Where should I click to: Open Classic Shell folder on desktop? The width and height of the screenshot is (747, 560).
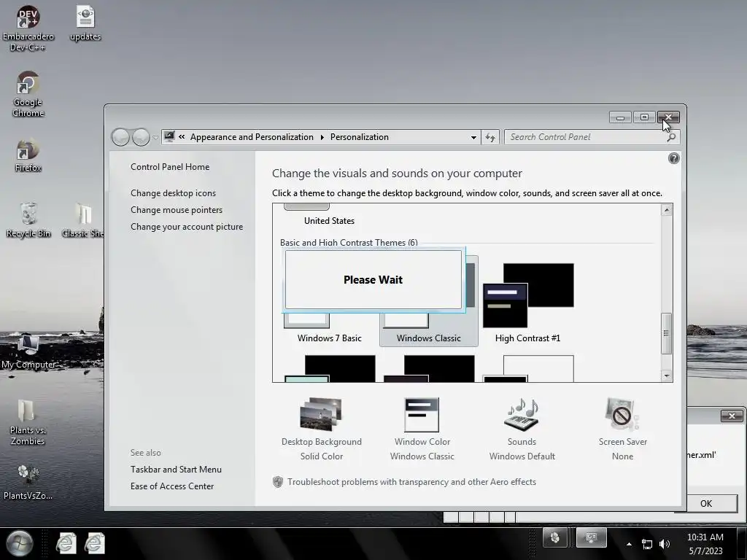click(83, 219)
